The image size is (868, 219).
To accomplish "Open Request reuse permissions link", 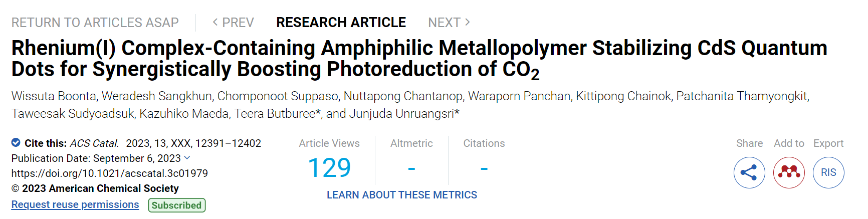I will (75, 204).
